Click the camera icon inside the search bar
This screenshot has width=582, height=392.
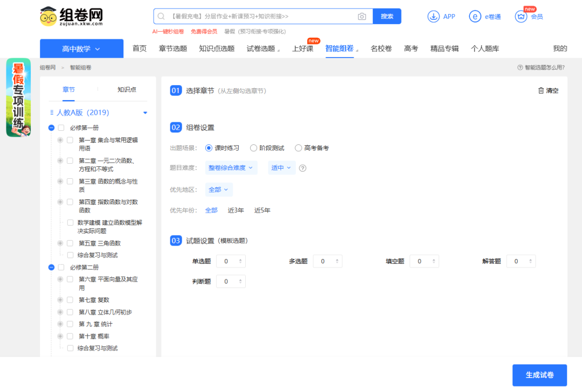click(362, 16)
